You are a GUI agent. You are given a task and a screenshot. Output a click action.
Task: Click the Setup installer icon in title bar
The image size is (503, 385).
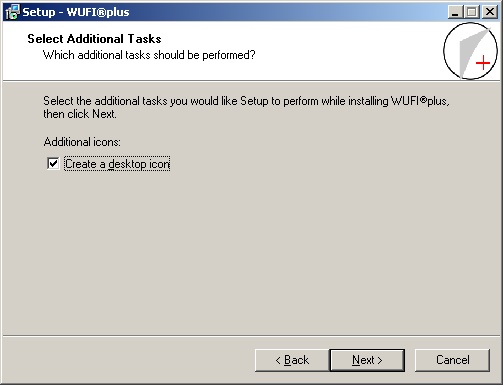(x=12, y=12)
